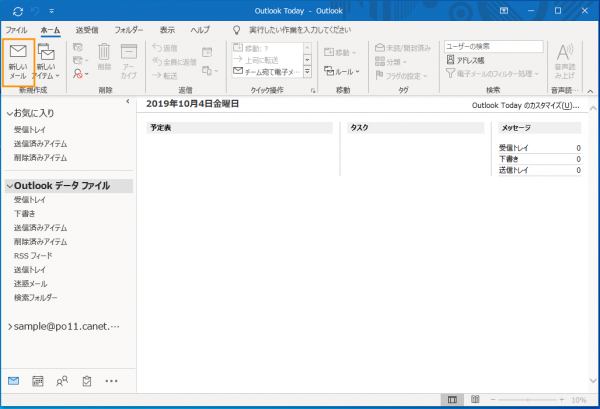
Task: Select Reading view icon in status bar
Action: pyautogui.click(x=475, y=400)
